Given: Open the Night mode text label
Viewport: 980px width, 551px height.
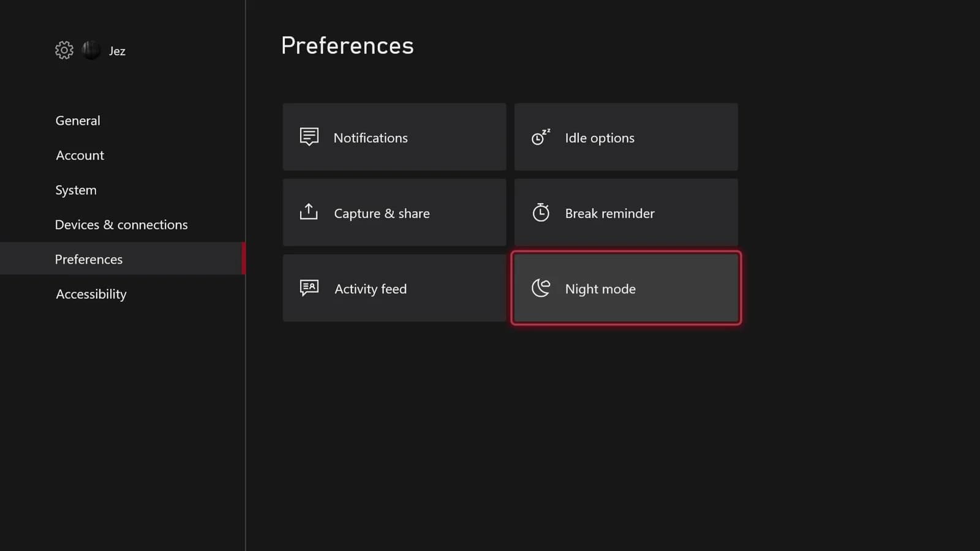Looking at the screenshot, I should [600, 289].
